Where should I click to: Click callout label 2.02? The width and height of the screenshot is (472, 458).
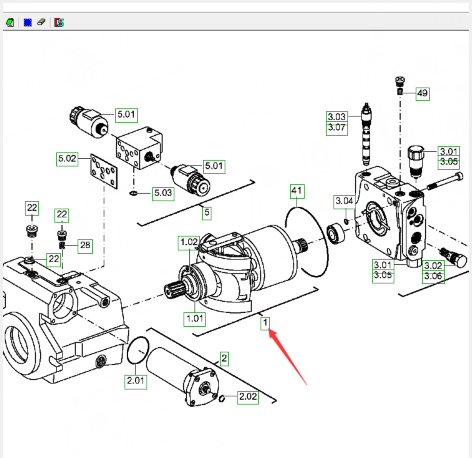point(248,397)
